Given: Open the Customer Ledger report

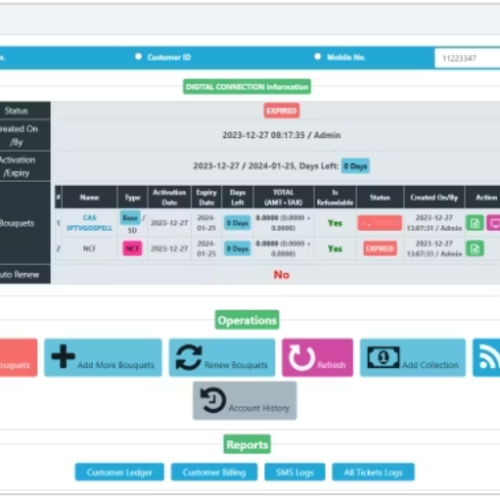Looking at the screenshot, I should pos(119,472).
